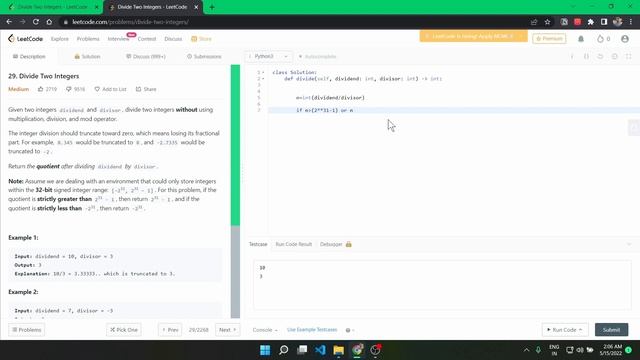Click the code format braces icon
This screenshot has width=640, height=360.
(x=587, y=56)
